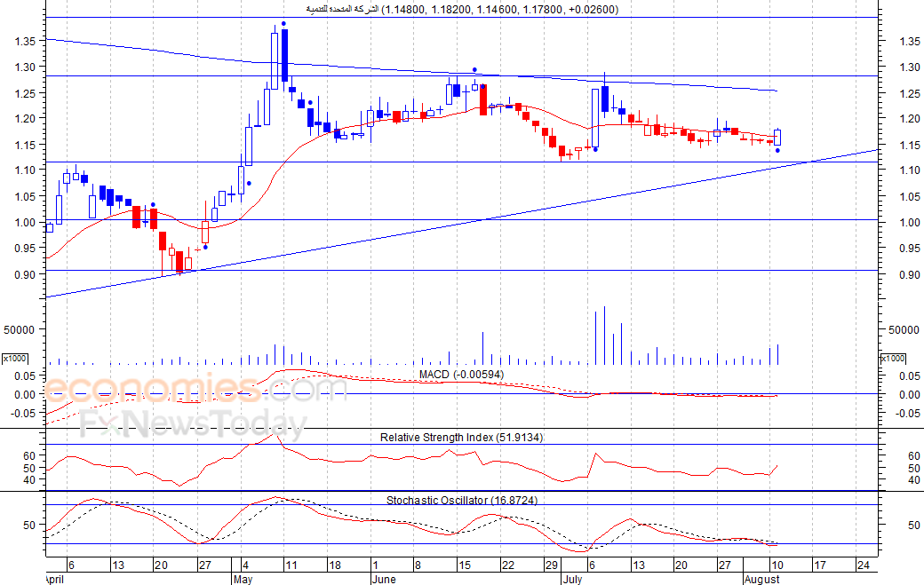Click the August month label
Screen dimensions: 924x585
click(x=762, y=579)
